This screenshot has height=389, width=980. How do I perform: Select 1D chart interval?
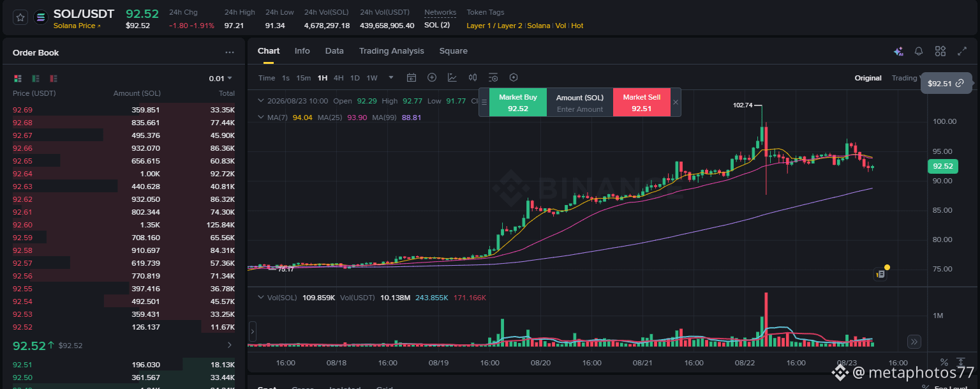(355, 78)
